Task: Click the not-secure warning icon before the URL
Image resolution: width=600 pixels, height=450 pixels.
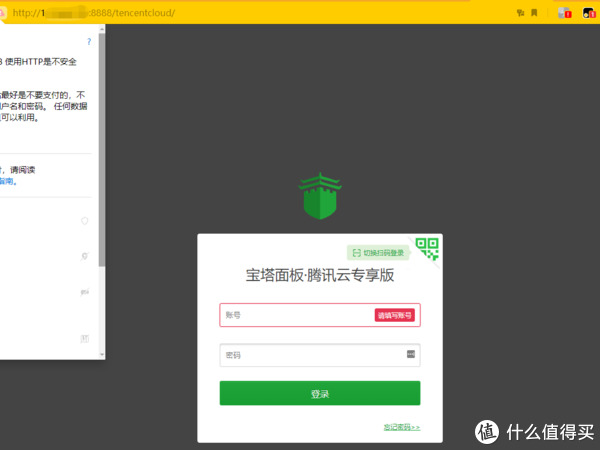Action: (x=2, y=13)
